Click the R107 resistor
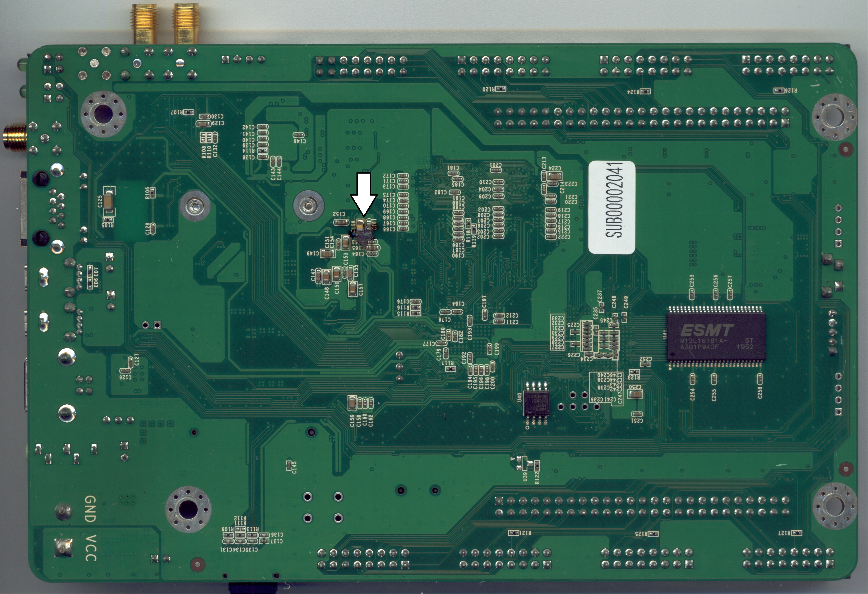The width and height of the screenshot is (868, 594). (x=189, y=112)
